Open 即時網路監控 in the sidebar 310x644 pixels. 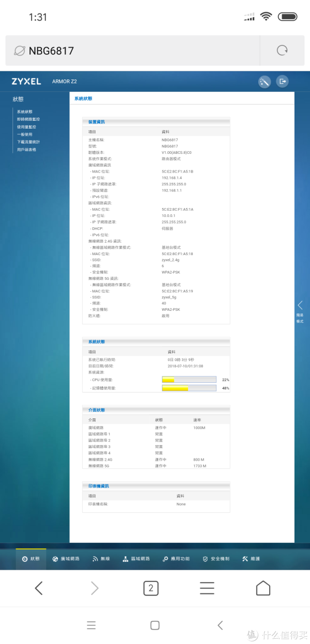tap(28, 119)
